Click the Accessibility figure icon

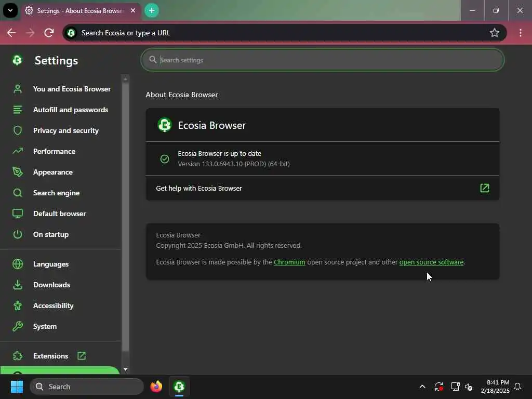18,305
